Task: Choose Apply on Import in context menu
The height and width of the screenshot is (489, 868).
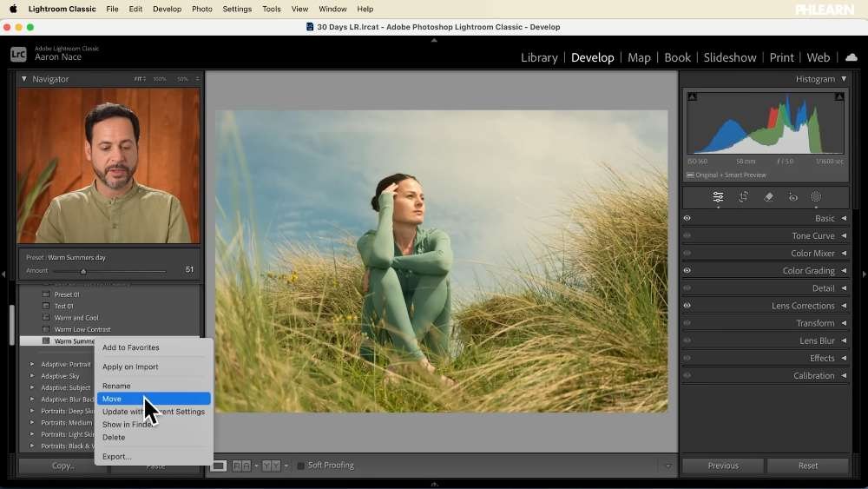Action: [130, 367]
